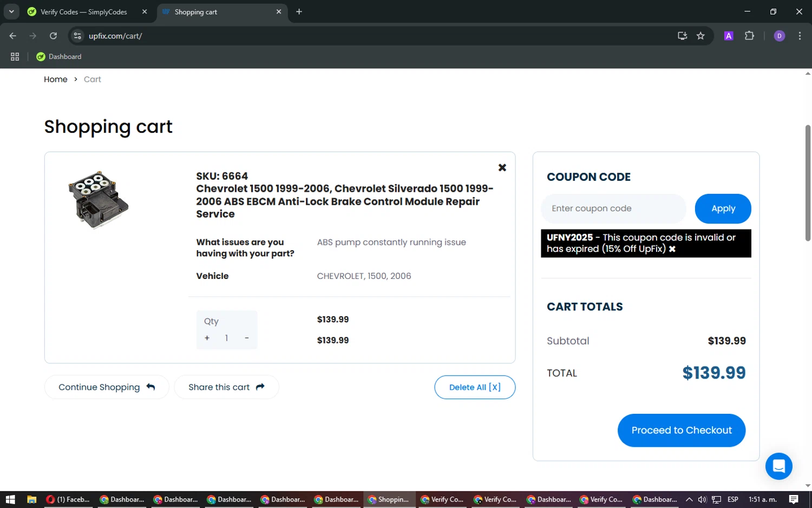
Task: Open the Chrome three-dot menu
Action: point(800,36)
